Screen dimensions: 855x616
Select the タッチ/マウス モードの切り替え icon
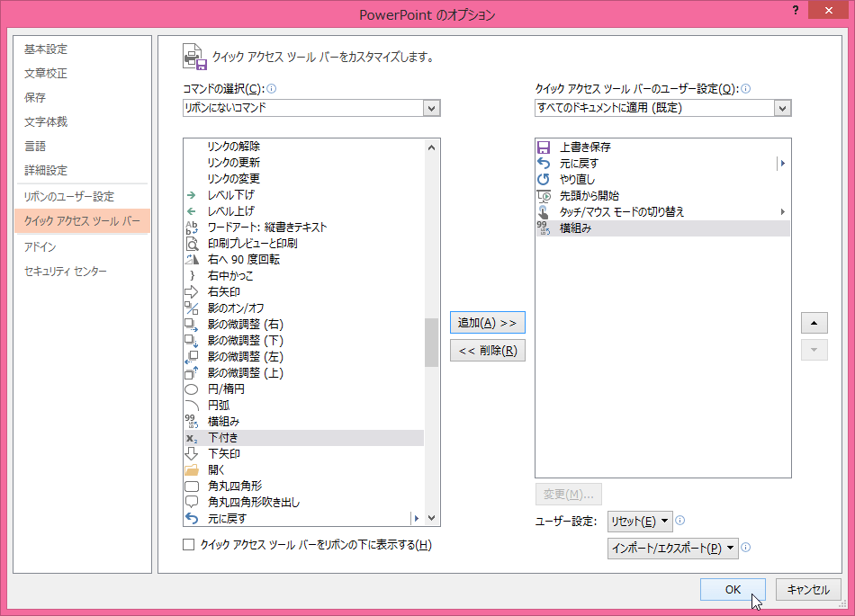pos(544,212)
